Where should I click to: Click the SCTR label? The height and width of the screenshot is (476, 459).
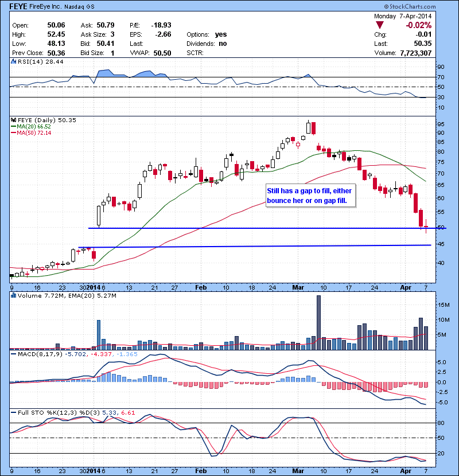point(195,53)
